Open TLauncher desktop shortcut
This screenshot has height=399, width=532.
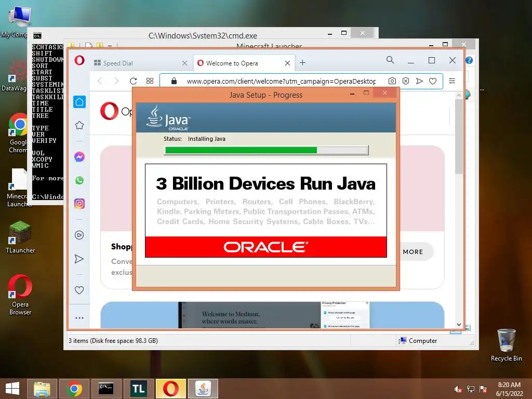(20, 236)
